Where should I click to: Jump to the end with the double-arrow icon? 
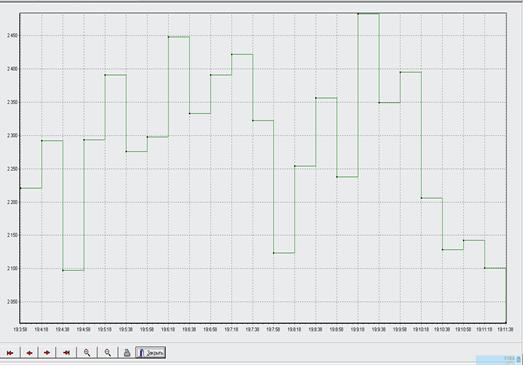pos(66,353)
